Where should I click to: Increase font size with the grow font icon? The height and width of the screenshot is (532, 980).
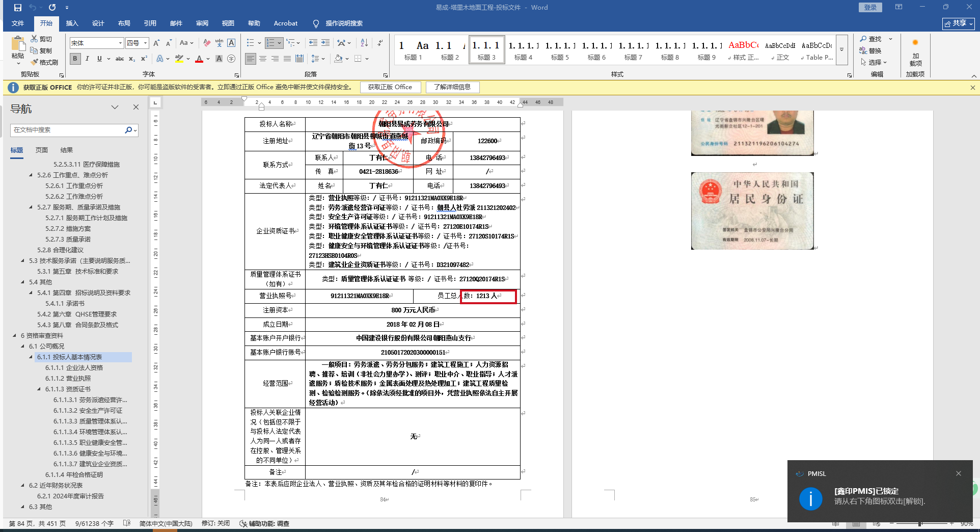coord(156,43)
